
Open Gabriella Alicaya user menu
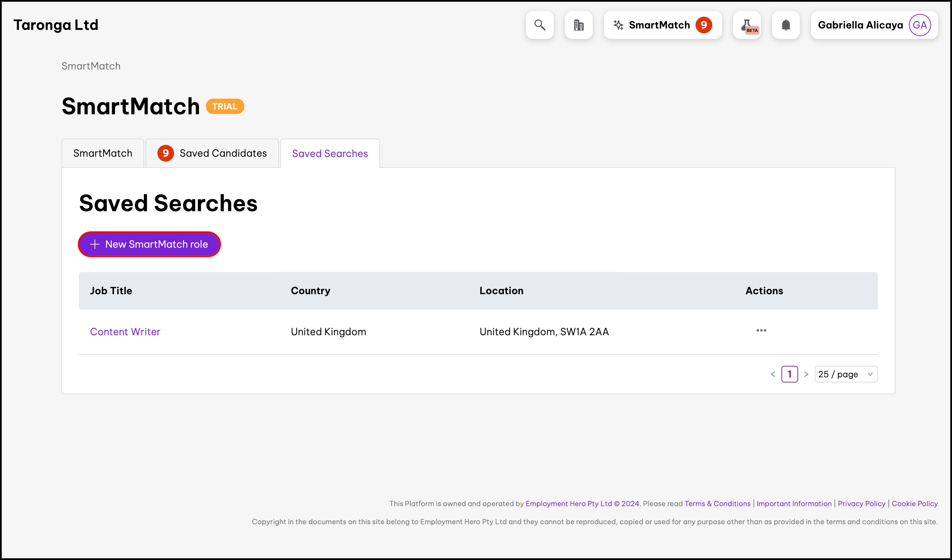[860, 25]
